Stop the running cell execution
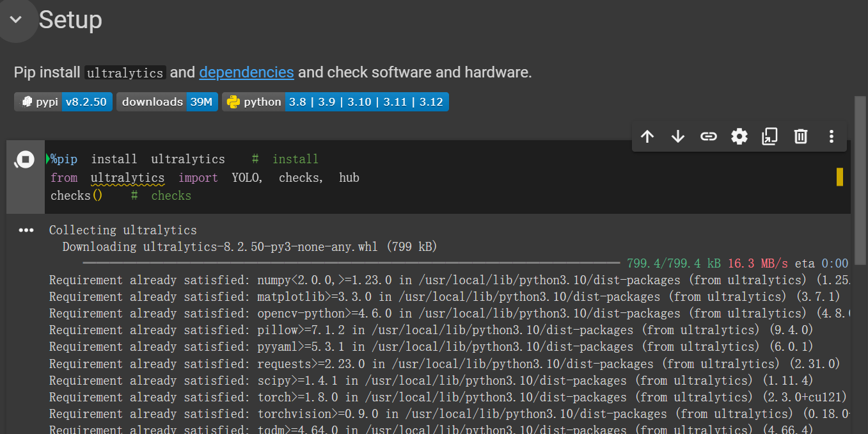 click(x=24, y=160)
